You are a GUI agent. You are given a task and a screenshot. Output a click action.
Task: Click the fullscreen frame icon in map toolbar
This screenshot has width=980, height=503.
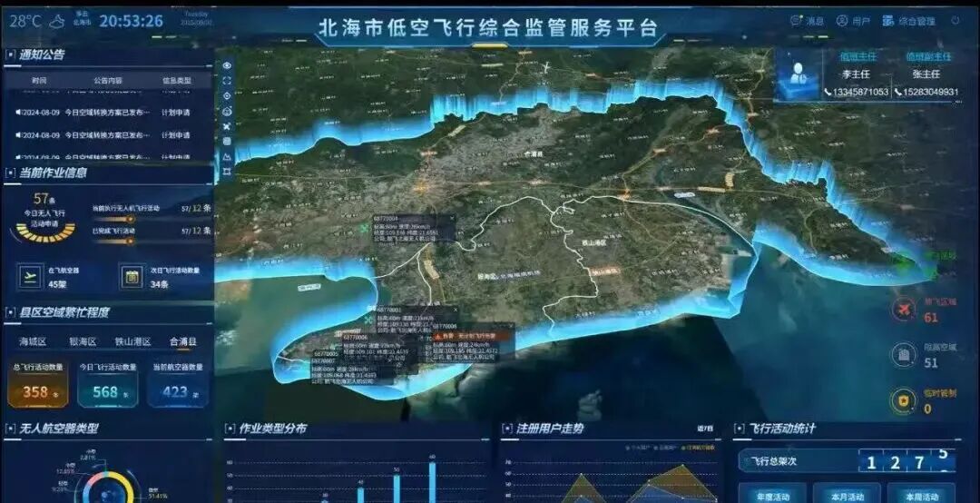click(x=227, y=80)
